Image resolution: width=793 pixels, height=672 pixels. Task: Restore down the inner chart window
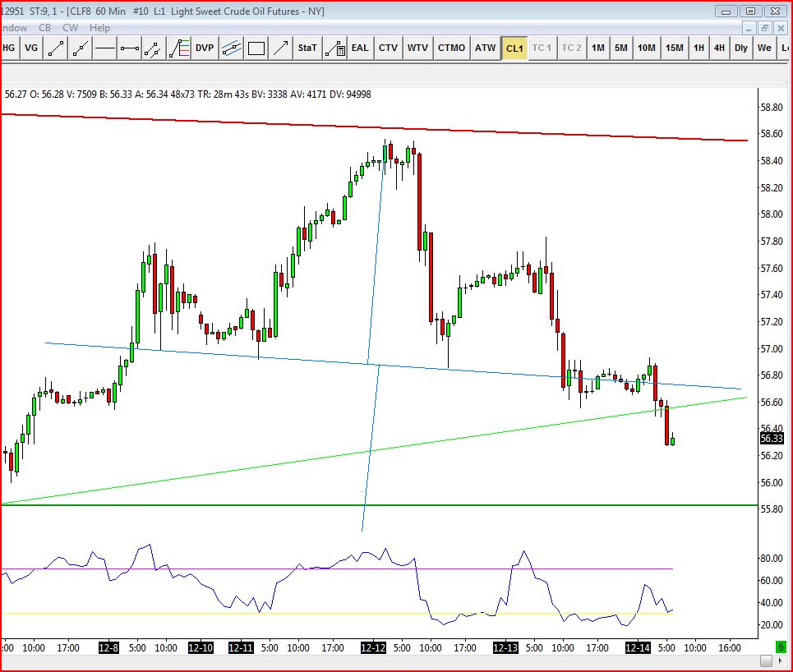coord(765,28)
